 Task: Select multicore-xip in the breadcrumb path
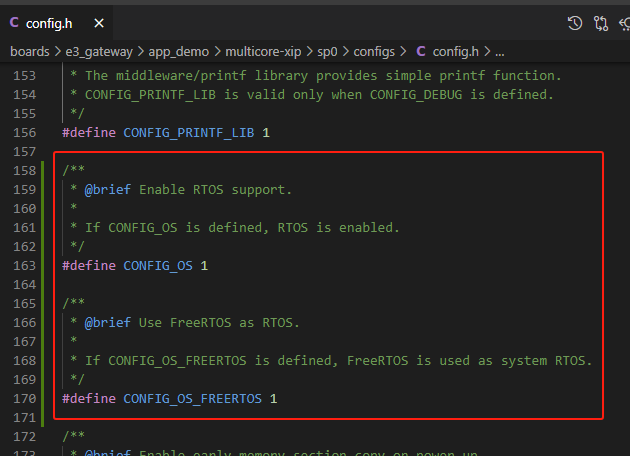pyautogui.click(x=265, y=51)
